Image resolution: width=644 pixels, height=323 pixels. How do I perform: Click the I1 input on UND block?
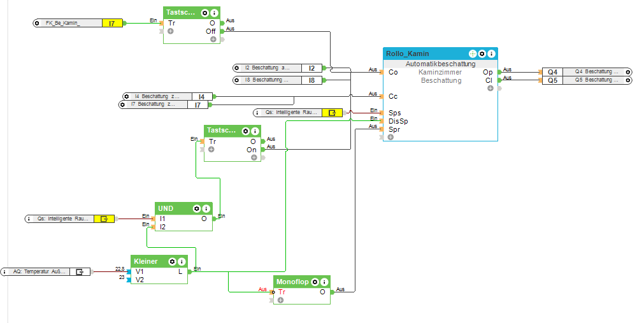(x=162, y=219)
